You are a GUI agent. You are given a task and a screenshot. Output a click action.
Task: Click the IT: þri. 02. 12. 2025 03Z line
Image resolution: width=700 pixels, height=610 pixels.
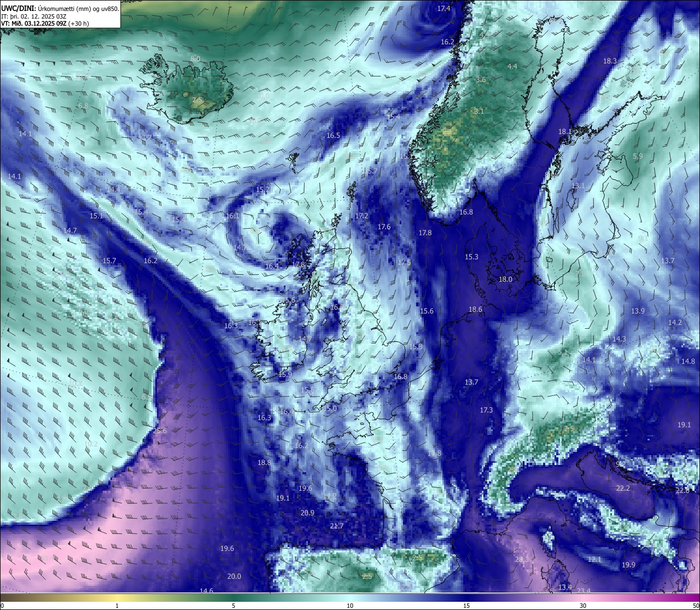[34, 16]
